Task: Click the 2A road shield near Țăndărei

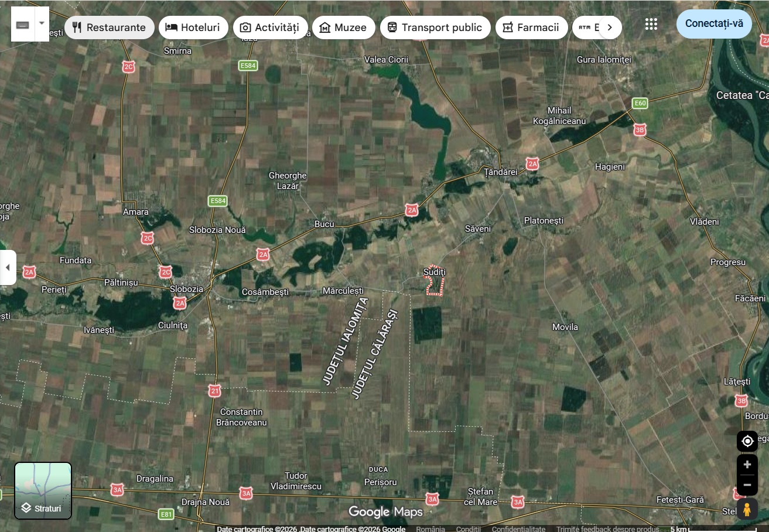Action: tap(532, 163)
